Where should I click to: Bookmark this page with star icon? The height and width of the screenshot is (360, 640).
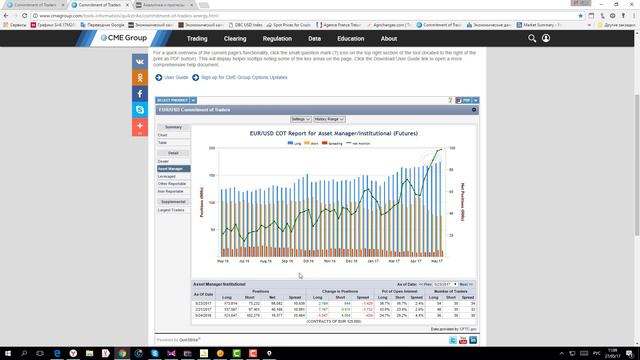point(580,16)
